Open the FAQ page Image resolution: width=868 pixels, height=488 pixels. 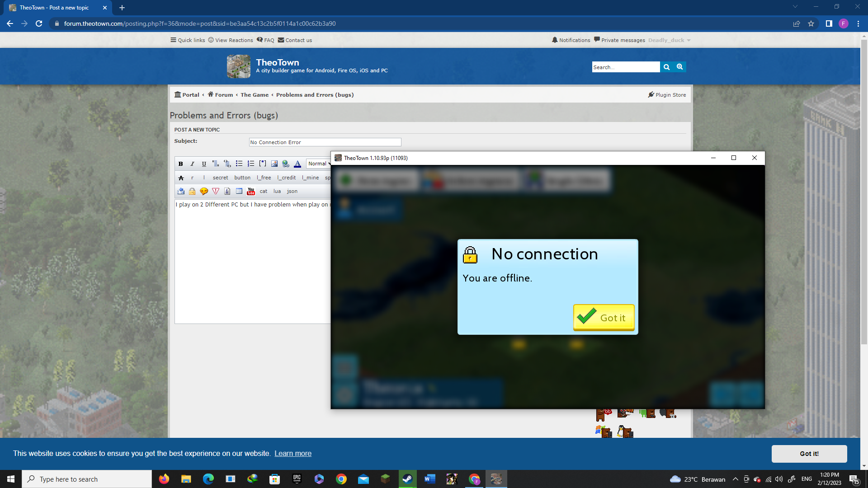click(x=265, y=40)
